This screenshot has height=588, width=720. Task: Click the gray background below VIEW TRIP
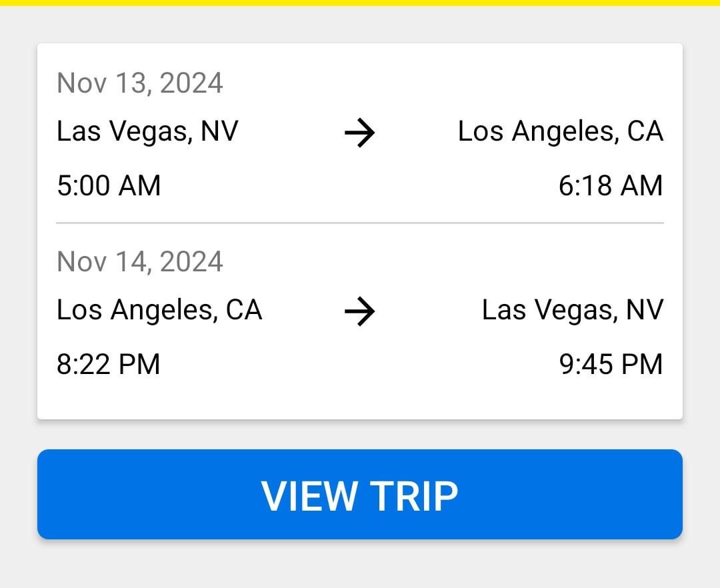pos(360,565)
